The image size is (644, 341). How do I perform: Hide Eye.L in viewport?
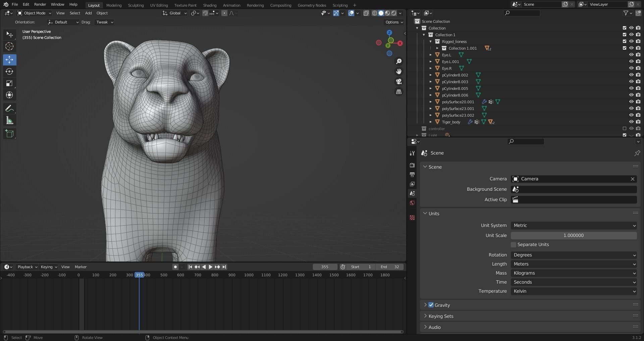click(631, 55)
